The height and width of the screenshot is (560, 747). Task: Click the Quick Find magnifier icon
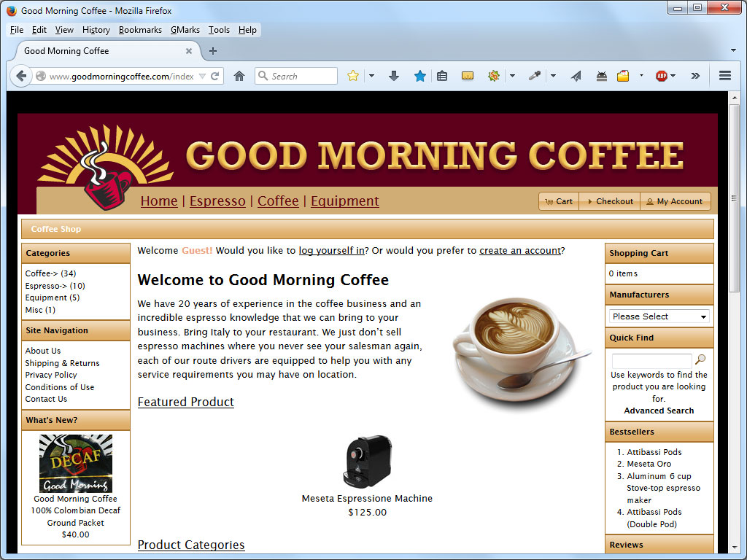click(x=700, y=359)
